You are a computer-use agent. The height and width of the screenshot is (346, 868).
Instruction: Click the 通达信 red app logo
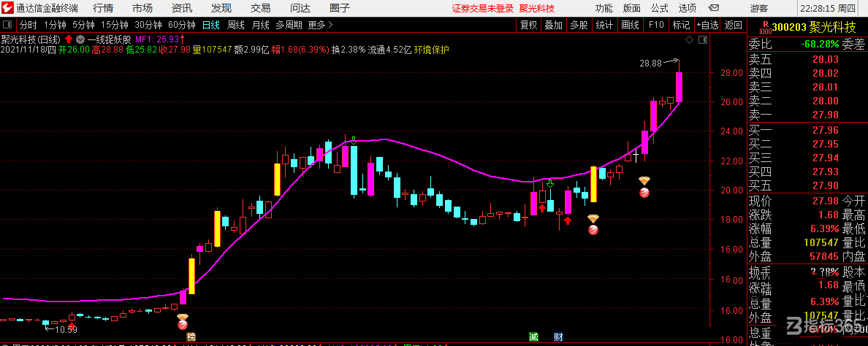[x=7, y=8]
